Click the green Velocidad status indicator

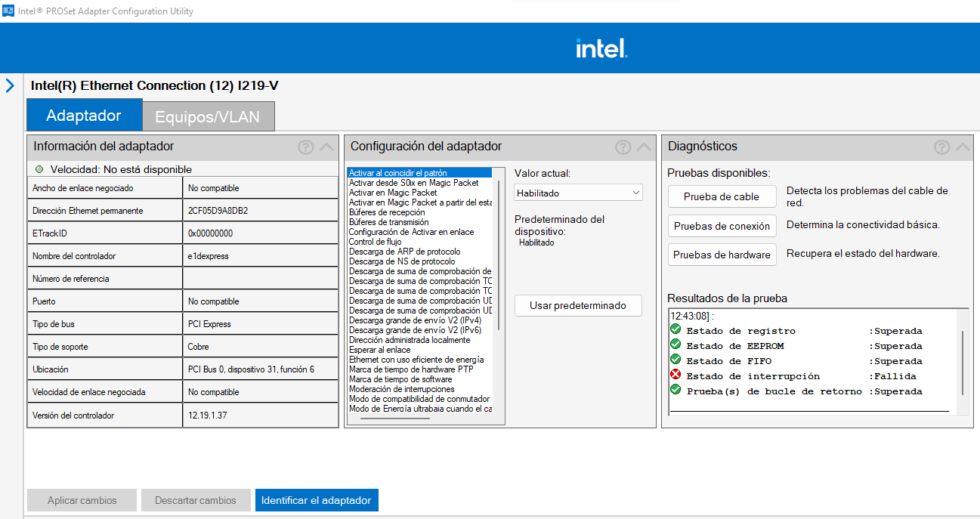coord(39,169)
